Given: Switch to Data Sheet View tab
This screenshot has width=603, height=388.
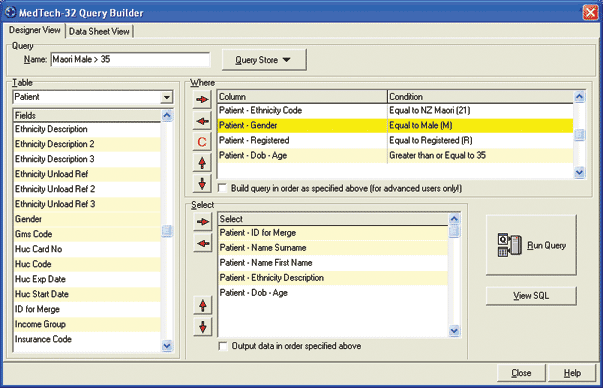Looking at the screenshot, I should click(99, 32).
